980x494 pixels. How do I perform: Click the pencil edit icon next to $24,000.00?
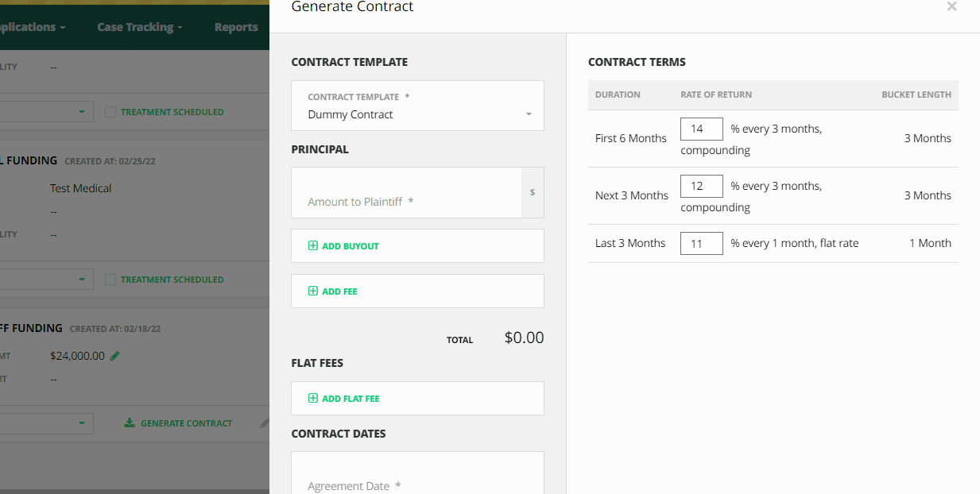(x=116, y=356)
